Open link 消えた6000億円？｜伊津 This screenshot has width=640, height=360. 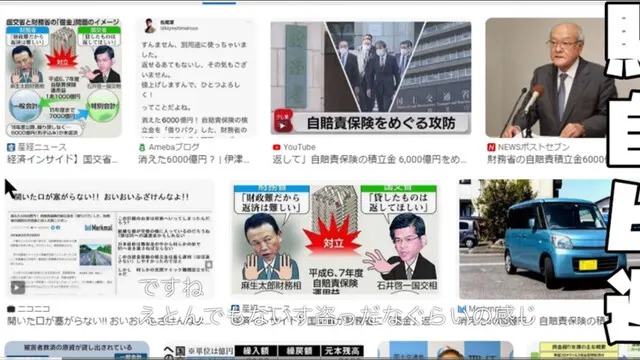pos(193,159)
